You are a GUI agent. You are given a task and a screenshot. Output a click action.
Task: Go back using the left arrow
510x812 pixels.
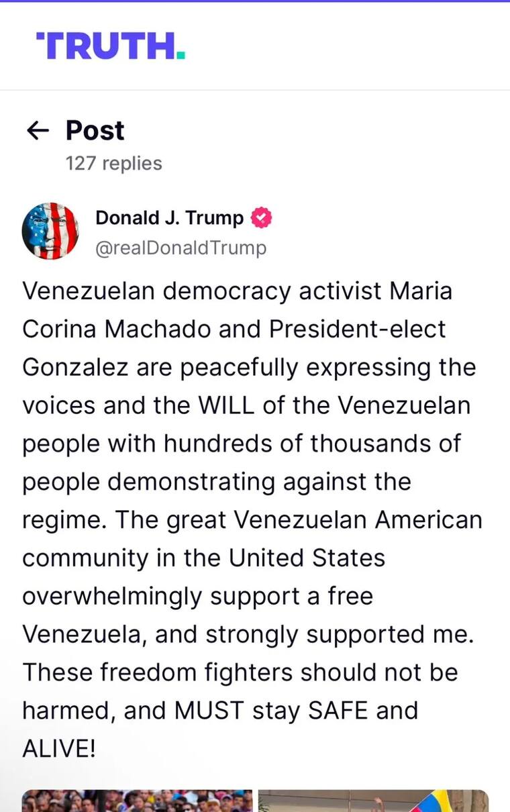coord(38,130)
